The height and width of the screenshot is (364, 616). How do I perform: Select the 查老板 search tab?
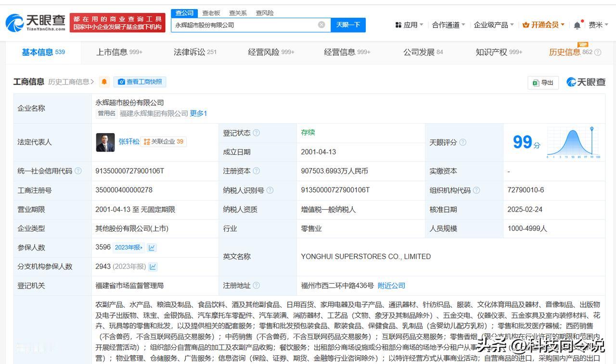point(211,13)
